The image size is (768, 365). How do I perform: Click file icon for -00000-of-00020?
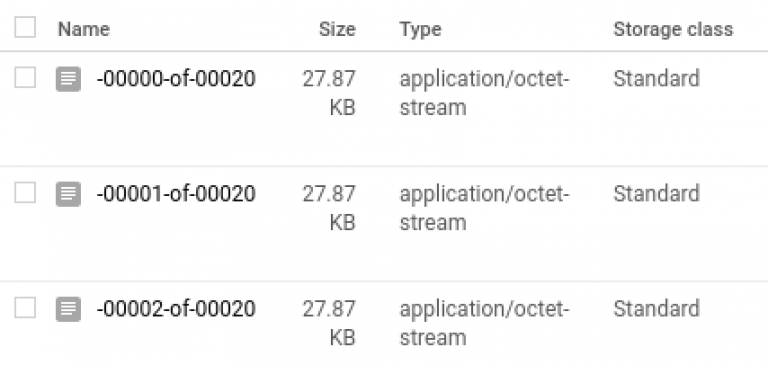click(x=68, y=79)
